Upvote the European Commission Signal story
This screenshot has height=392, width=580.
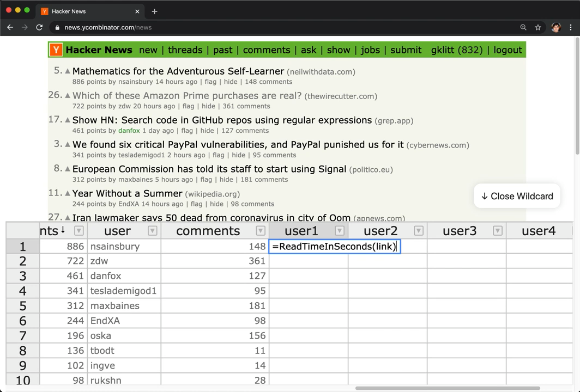click(68, 169)
